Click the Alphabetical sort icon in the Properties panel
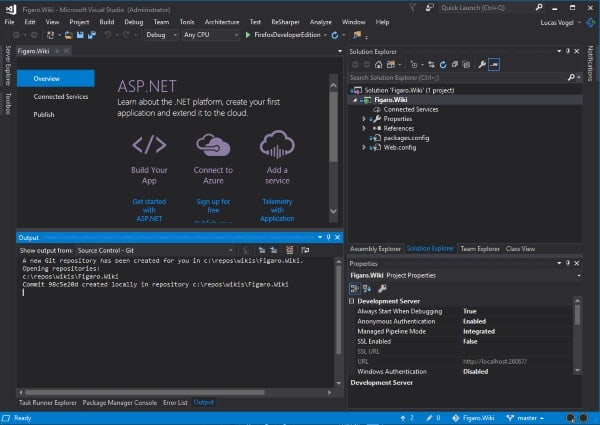The height and width of the screenshot is (425, 600). click(x=367, y=288)
